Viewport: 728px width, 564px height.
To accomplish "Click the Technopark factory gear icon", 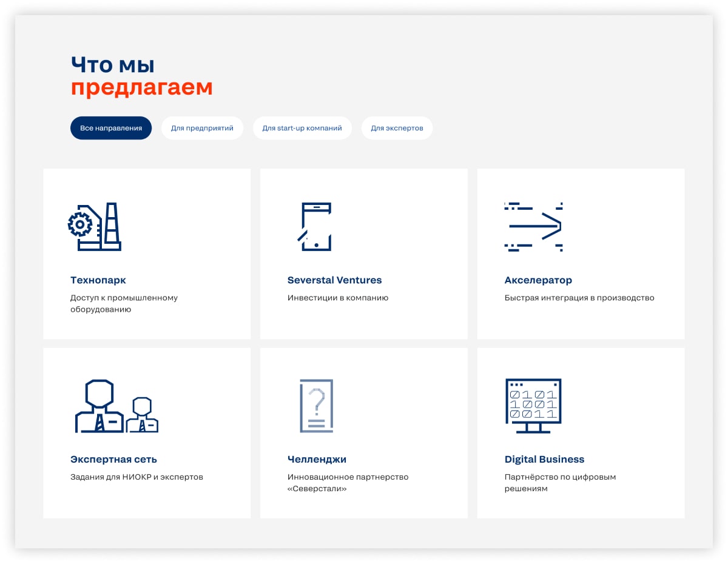I will point(95,227).
